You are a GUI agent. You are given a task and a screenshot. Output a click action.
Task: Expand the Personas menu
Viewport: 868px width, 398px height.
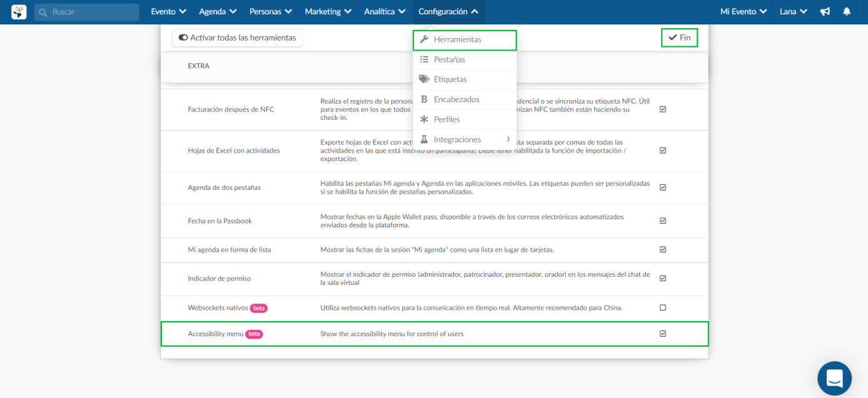tap(271, 12)
